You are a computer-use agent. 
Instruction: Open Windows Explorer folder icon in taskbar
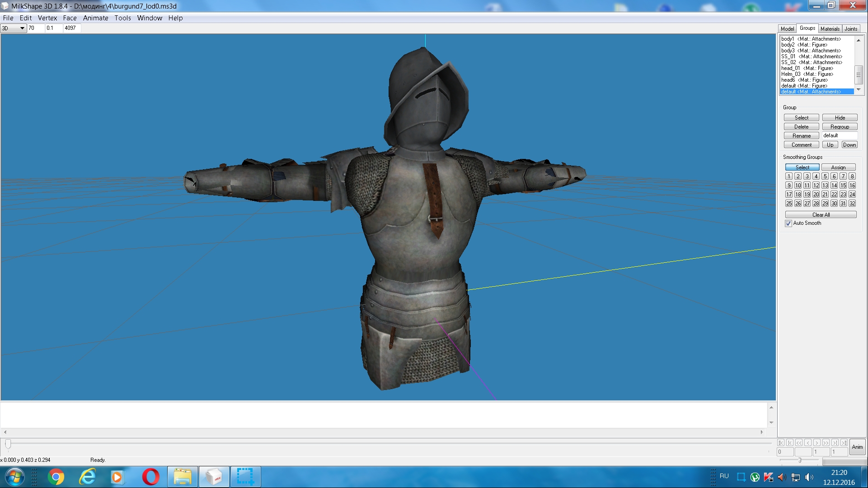[x=183, y=477]
